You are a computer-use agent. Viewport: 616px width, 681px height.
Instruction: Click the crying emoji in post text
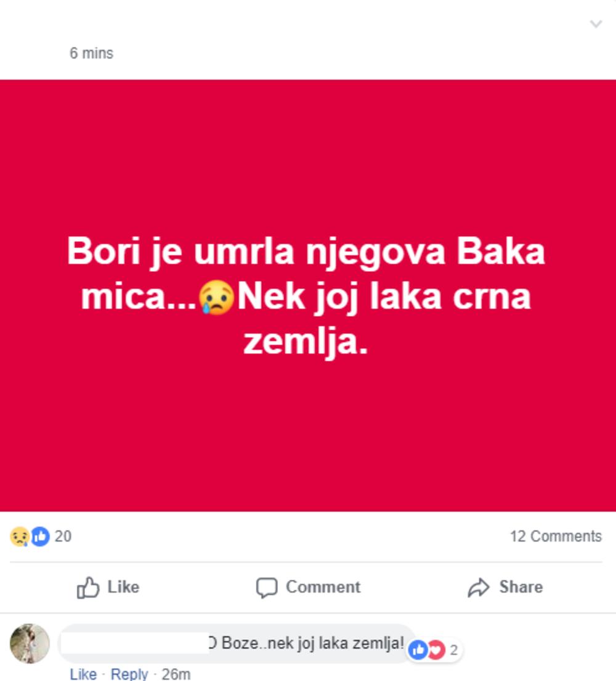pyautogui.click(x=217, y=298)
